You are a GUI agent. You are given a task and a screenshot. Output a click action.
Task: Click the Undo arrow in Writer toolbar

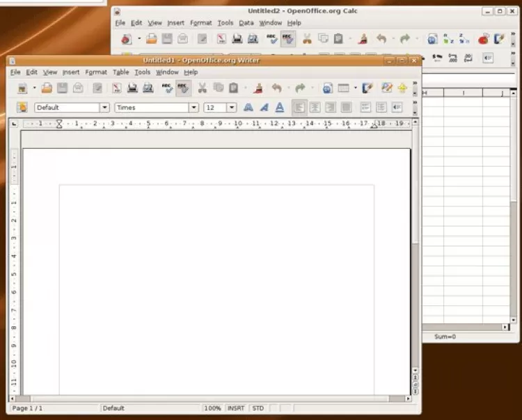click(x=276, y=88)
